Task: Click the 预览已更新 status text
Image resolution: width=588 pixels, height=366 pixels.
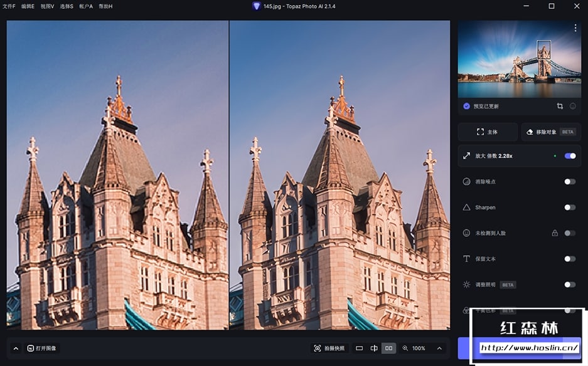Action: coord(486,107)
